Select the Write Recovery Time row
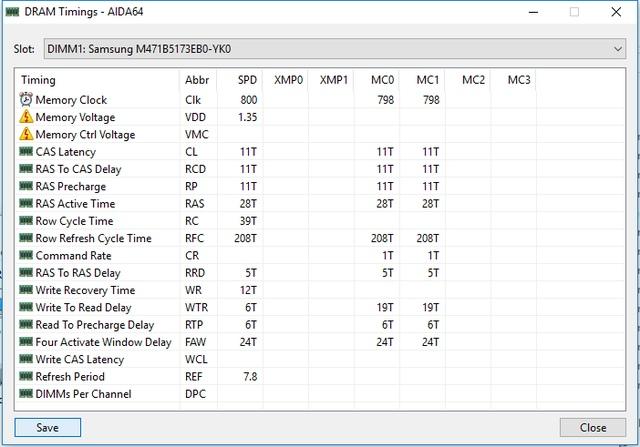 coord(320,290)
